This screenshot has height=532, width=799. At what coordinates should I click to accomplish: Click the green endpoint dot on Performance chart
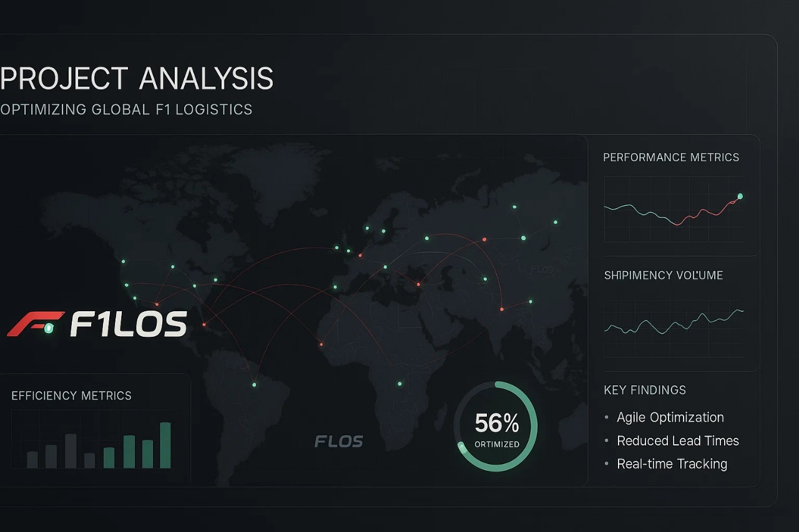coord(740,196)
